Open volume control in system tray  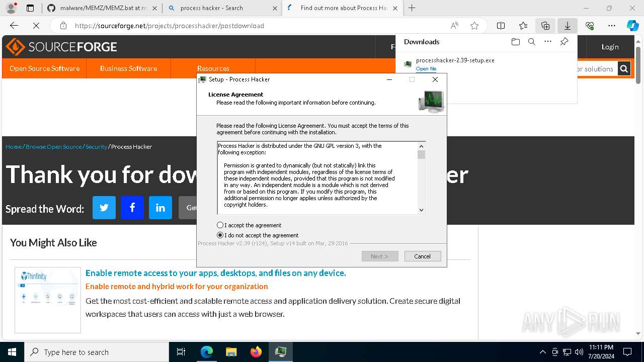pyautogui.click(x=579, y=352)
